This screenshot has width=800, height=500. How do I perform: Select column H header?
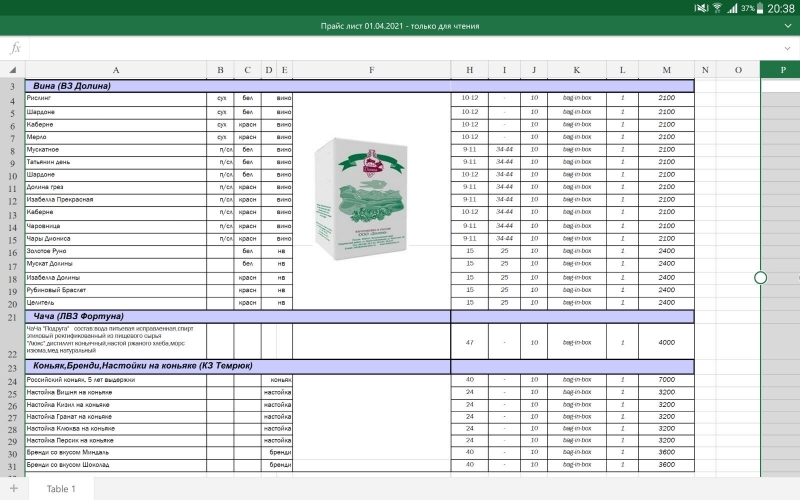(x=469, y=70)
